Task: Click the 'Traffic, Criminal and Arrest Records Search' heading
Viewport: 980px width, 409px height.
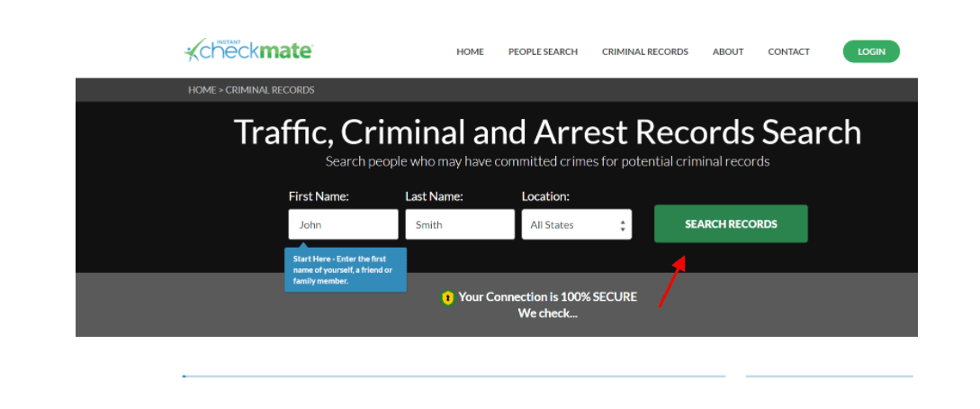Action: 547,132
